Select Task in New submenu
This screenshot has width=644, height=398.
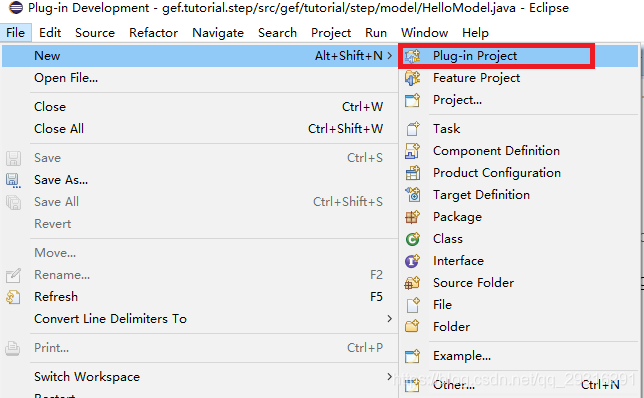519,129
